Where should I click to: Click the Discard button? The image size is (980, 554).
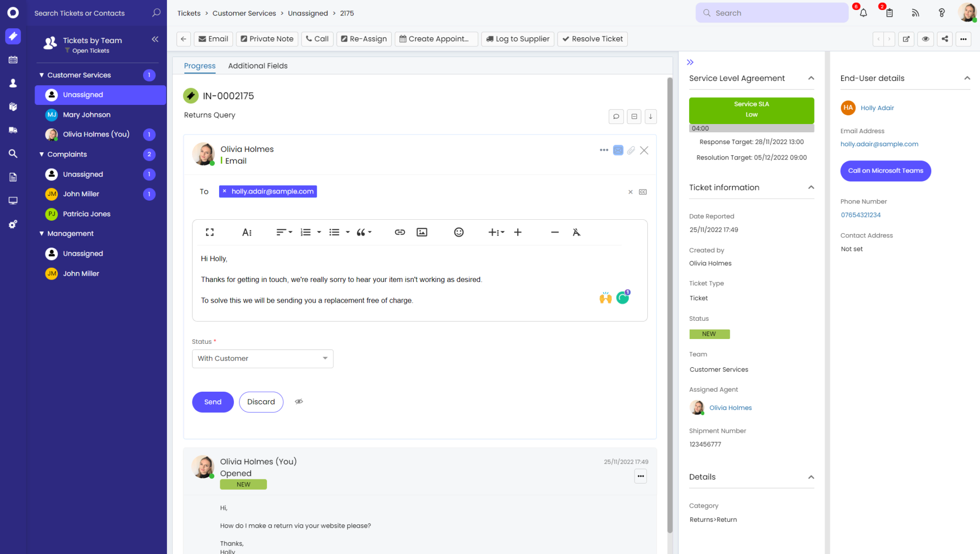(x=261, y=402)
